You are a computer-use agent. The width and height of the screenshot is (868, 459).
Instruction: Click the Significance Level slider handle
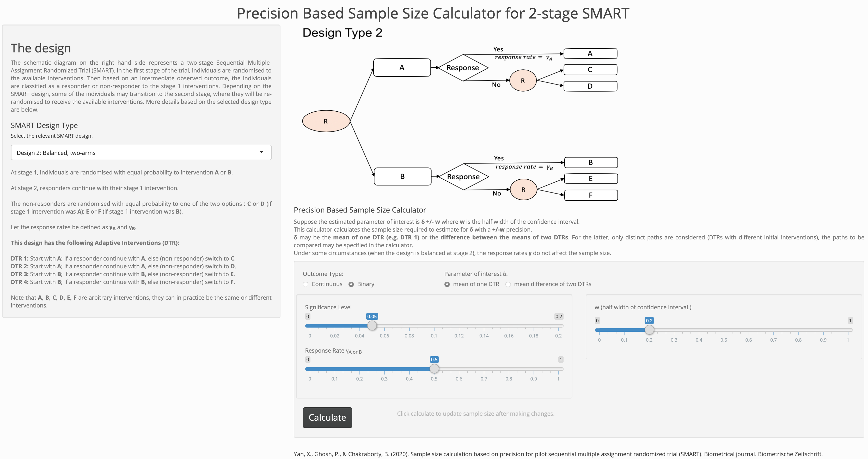pyautogui.click(x=372, y=325)
